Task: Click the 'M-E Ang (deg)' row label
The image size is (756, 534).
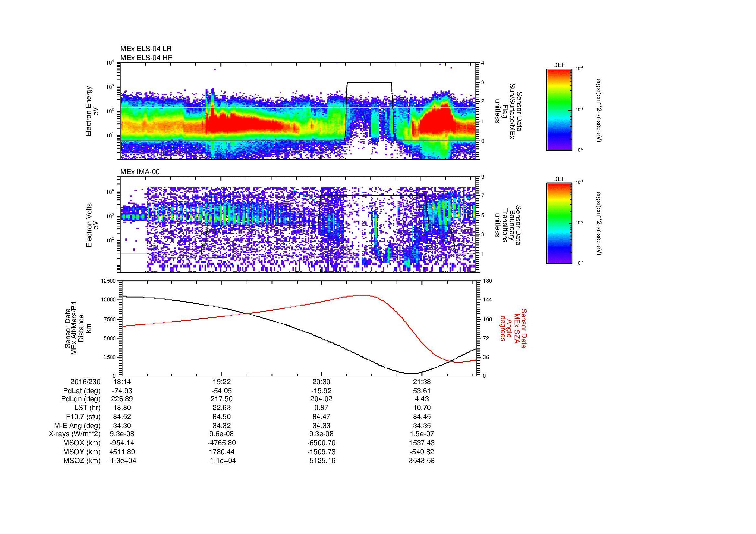Action: pyautogui.click(x=77, y=425)
